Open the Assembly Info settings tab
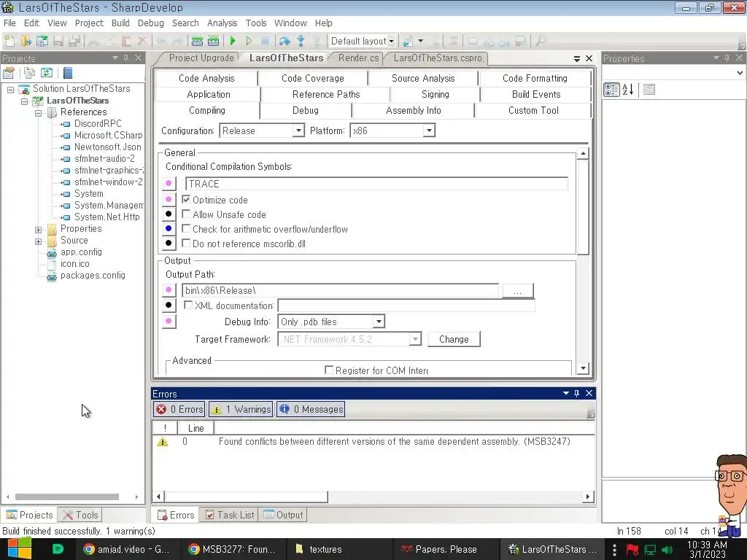The image size is (747, 560). click(x=413, y=111)
